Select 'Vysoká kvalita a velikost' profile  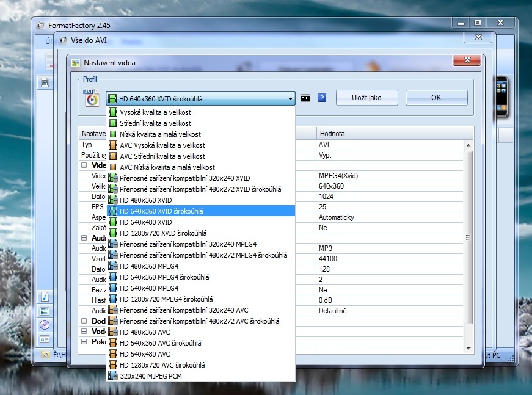(x=155, y=112)
